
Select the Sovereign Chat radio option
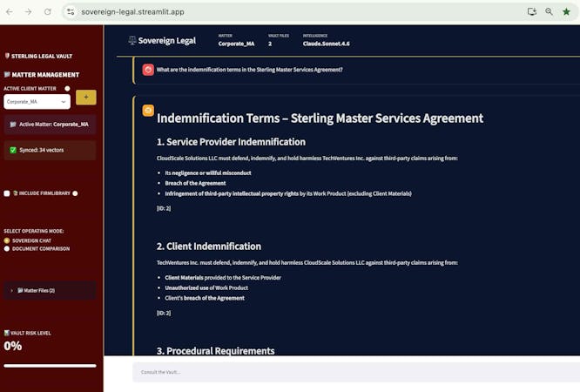[x=7, y=240]
